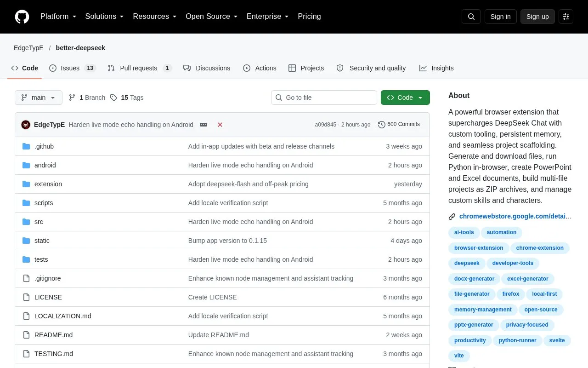Expand the Solutions menu
The width and height of the screenshot is (588, 368).
coord(105,17)
